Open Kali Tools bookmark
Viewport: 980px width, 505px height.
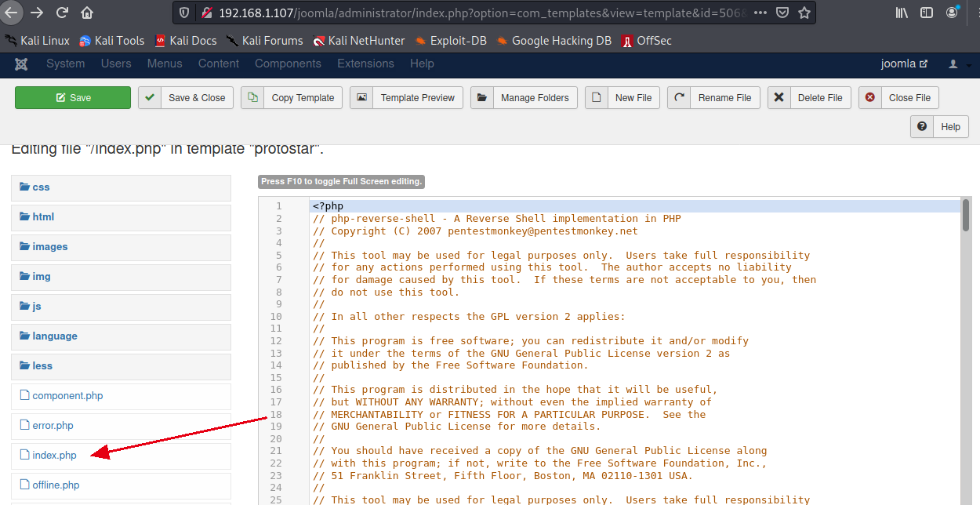click(x=112, y=41)
